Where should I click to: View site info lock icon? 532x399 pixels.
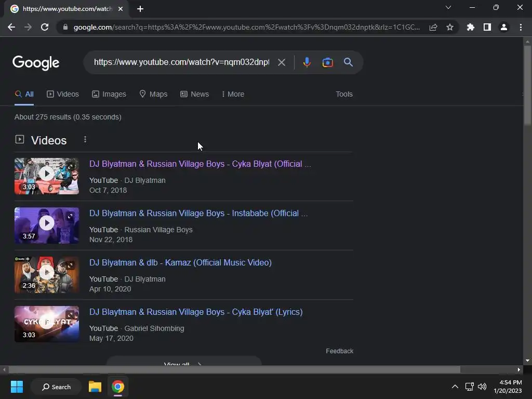click(x=65, y=27)
